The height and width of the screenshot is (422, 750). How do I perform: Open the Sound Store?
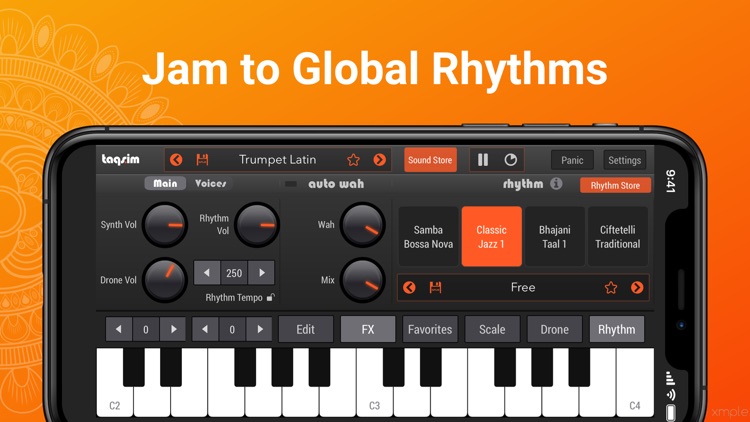(x=430, y=160)
